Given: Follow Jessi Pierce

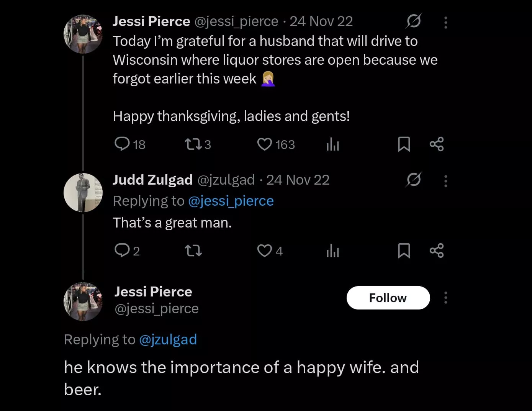Looking at the screenshot, I should pos(388,298).
